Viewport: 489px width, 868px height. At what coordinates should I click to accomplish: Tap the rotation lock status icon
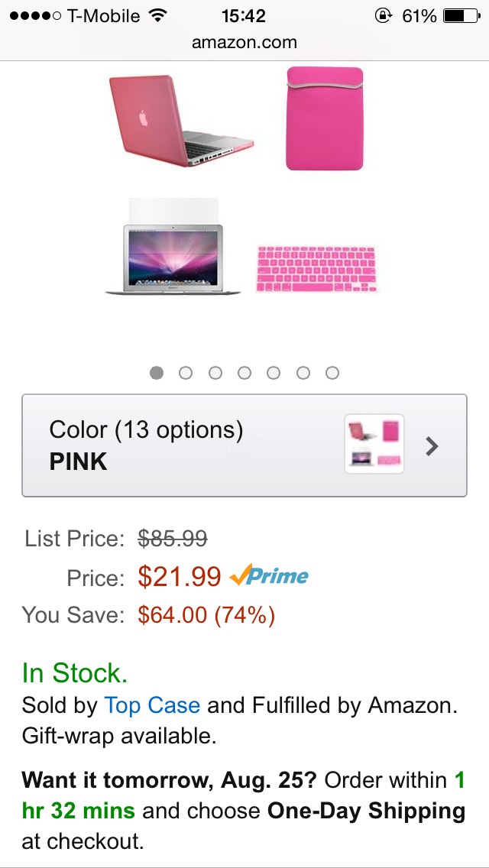383,16
